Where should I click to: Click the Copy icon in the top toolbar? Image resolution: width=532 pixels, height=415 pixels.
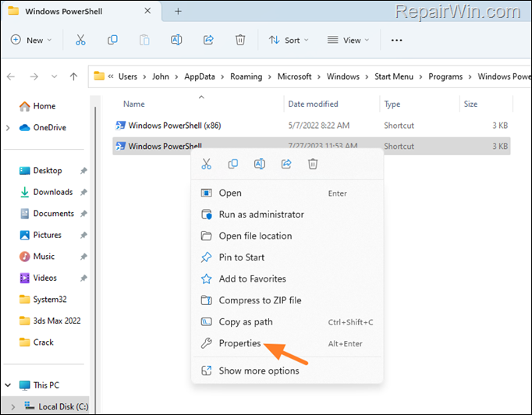pyautogui.click(x=112, y=40)
